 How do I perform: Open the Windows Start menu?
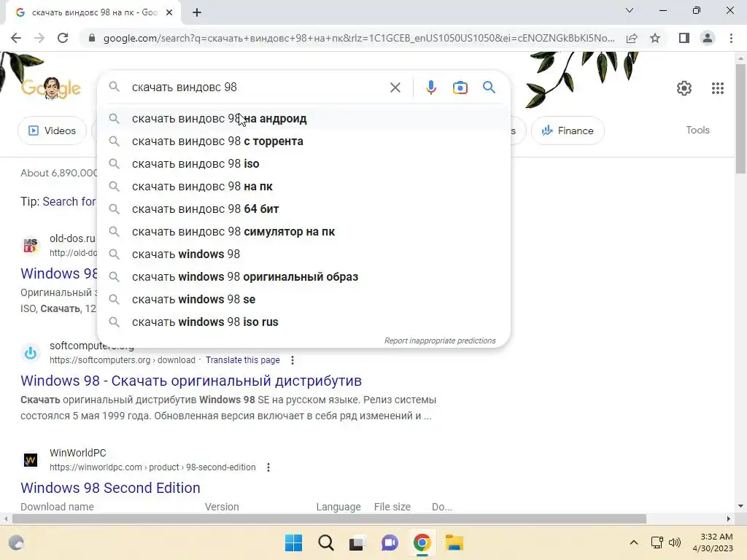coord(293,542)
